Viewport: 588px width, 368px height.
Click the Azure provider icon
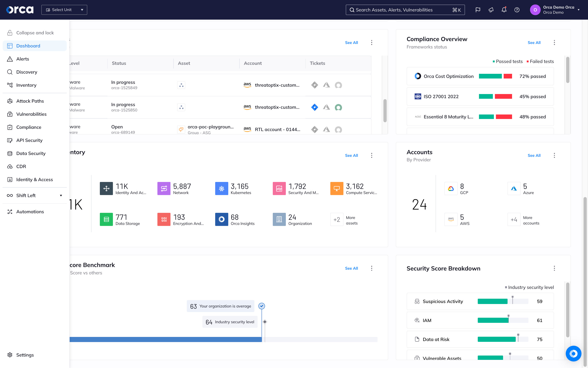514,188
